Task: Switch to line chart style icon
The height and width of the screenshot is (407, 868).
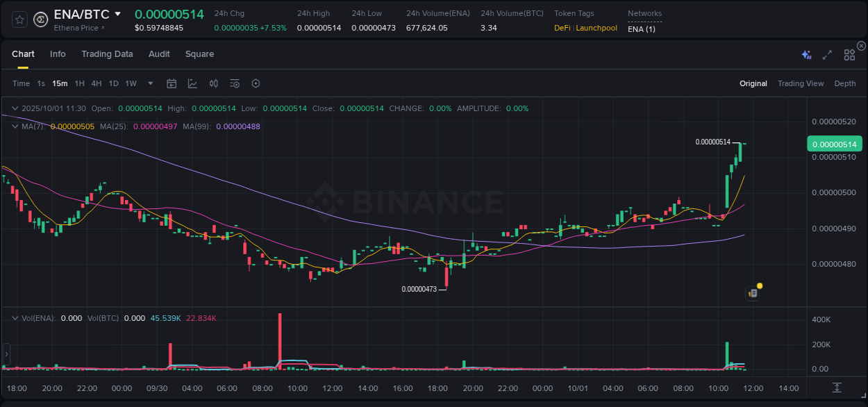Action: (x=192, y=83)
